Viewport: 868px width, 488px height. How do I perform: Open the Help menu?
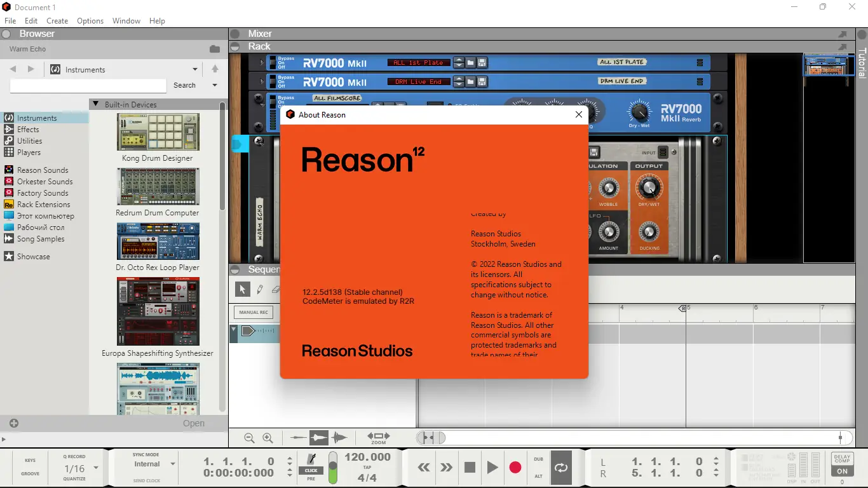click(x=157, y=21)
